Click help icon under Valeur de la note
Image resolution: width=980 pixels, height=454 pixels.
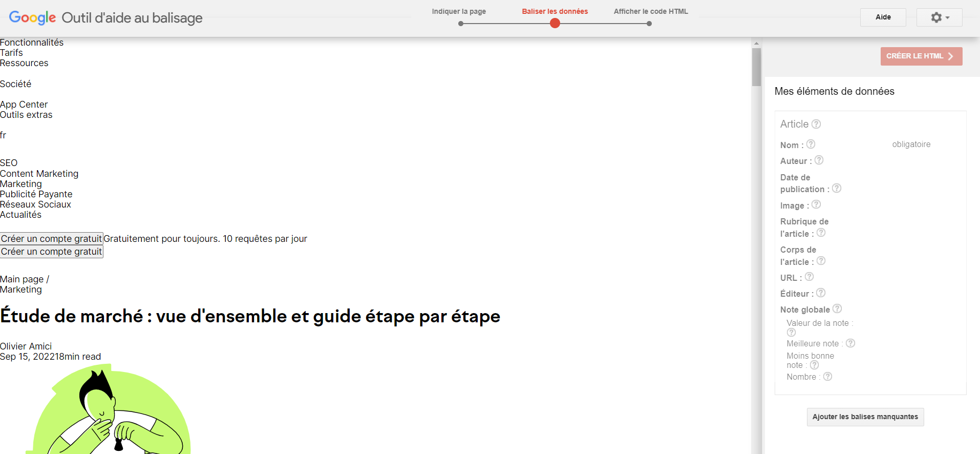[791, 333]
